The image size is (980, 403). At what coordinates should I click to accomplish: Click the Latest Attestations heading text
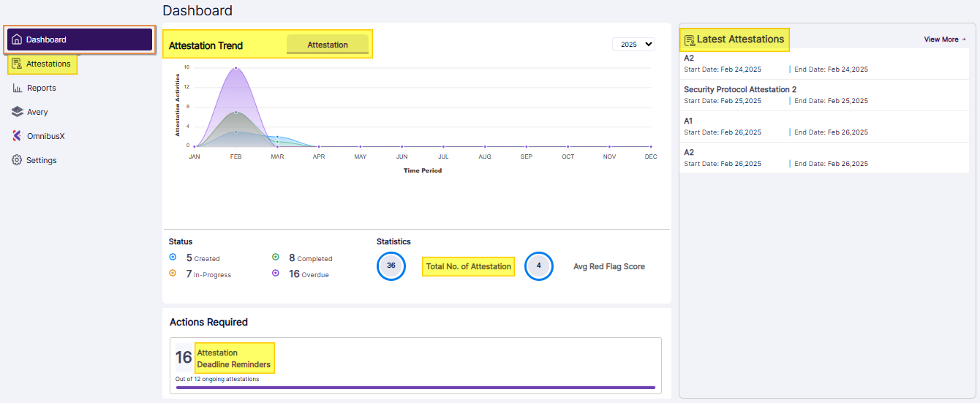point(740,39)
